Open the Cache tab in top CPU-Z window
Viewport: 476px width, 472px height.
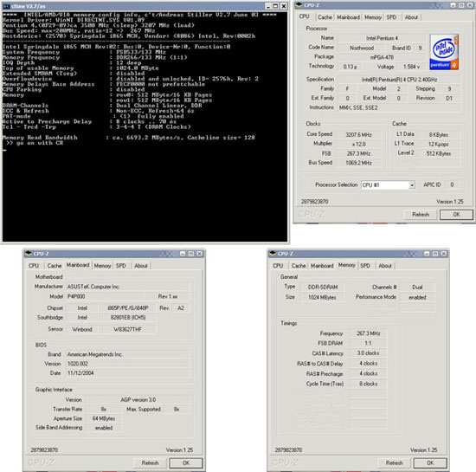tap(325, 17)
